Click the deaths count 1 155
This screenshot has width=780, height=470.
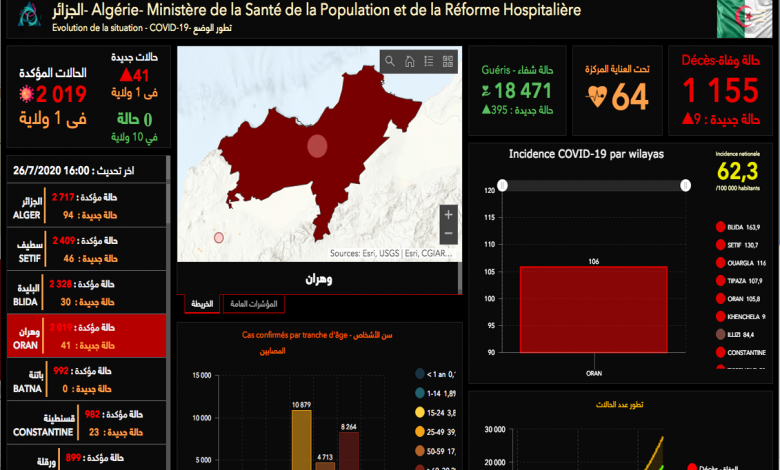click(720, 91)
